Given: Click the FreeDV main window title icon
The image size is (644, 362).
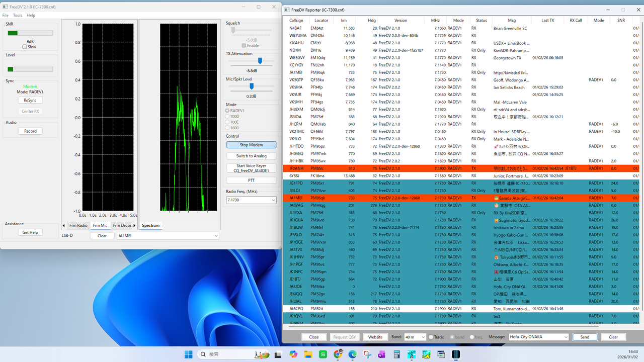Looking at the screenshot, I should (x=6, y=7).
